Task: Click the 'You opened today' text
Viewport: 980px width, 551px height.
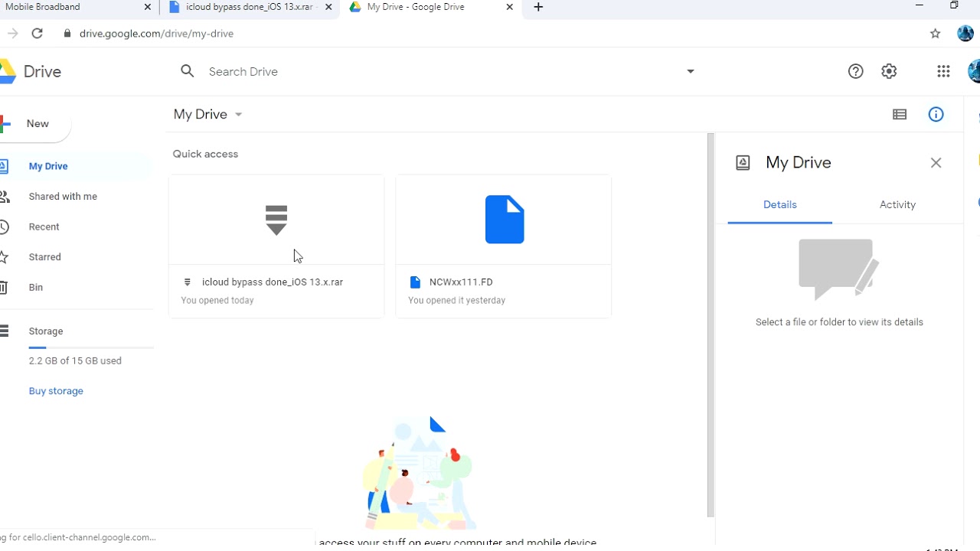Action: [217, 301]
